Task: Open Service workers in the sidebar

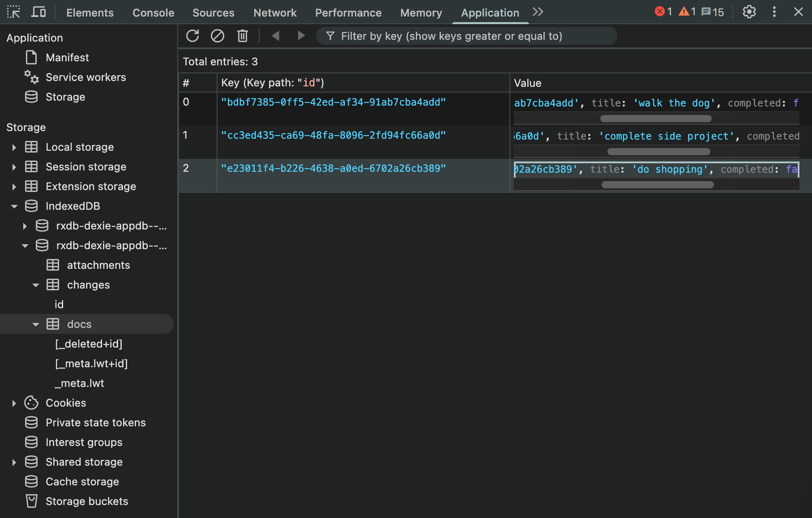Action: pyautogui.click(x=85, y=77)
